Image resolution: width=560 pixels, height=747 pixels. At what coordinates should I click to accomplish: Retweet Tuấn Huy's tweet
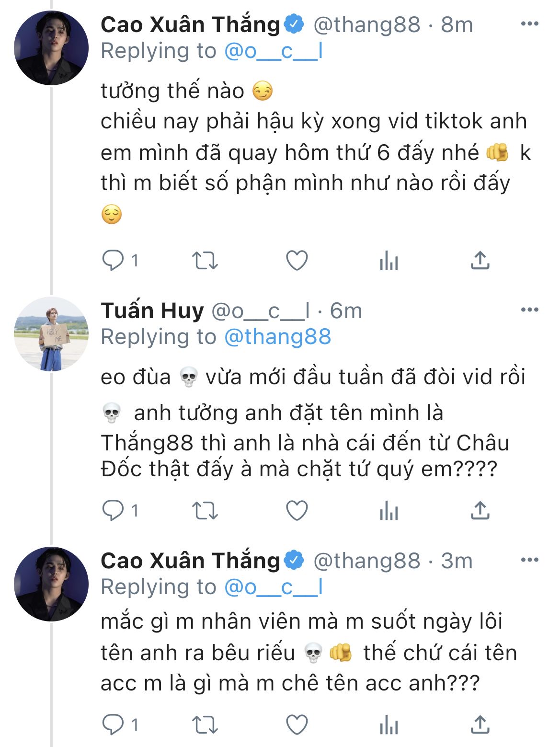(x=205, y=511)
